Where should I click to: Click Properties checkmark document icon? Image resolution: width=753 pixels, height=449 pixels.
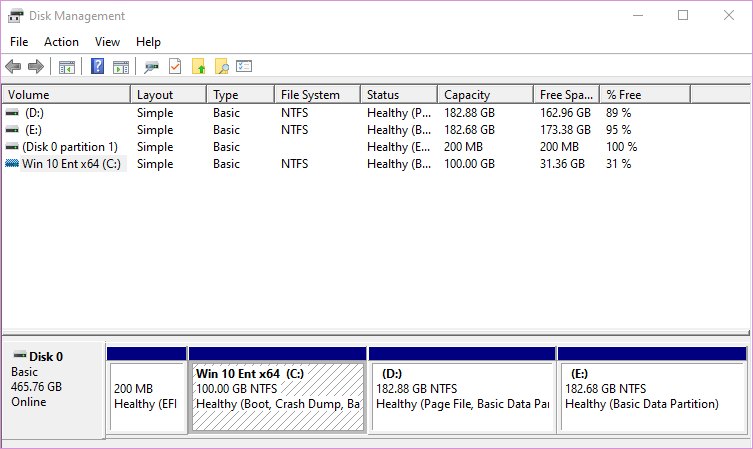point(175,66)
